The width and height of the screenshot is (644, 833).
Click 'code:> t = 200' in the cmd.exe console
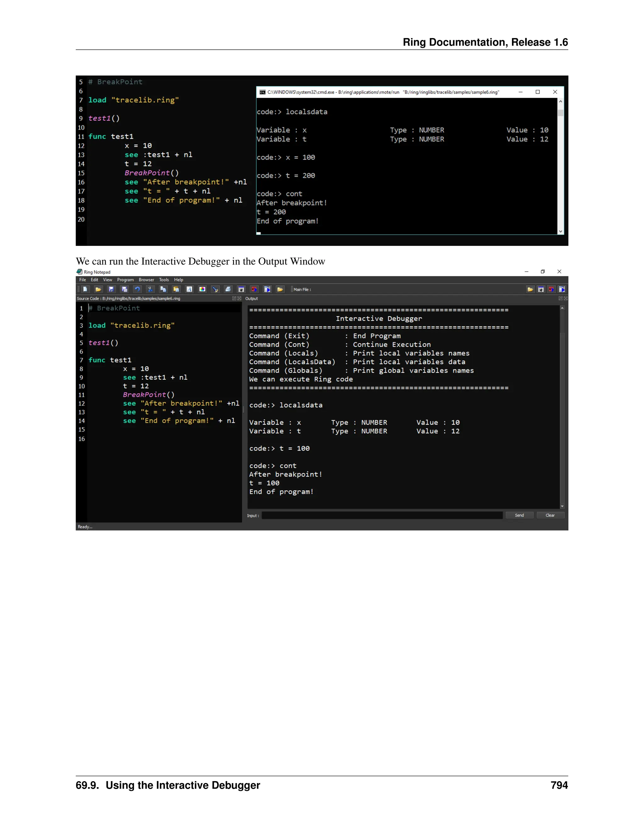click(286, 176)
